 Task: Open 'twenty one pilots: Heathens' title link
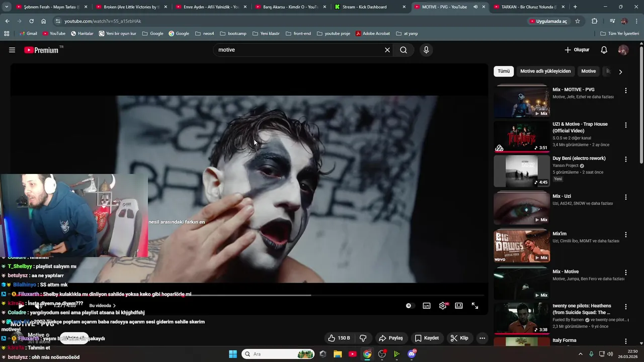coord(582,309)
